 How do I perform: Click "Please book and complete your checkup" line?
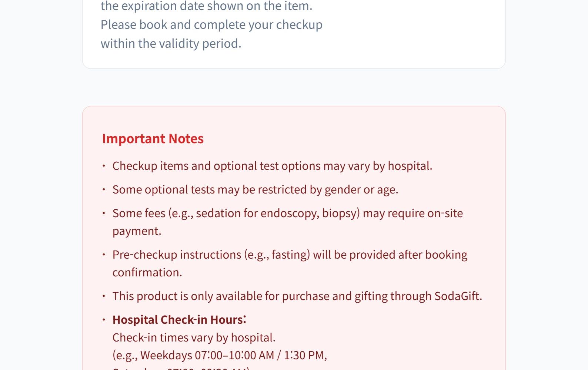(211, 24)
